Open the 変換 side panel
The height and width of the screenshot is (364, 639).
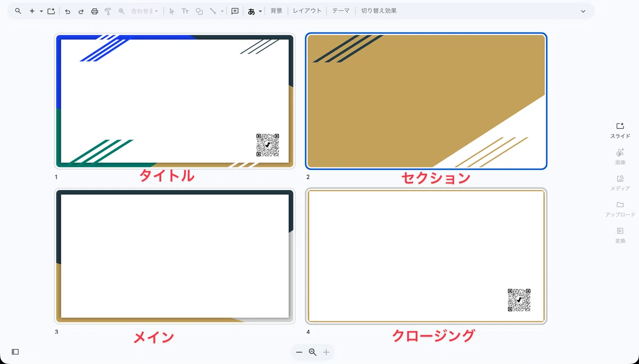[620, 235]
